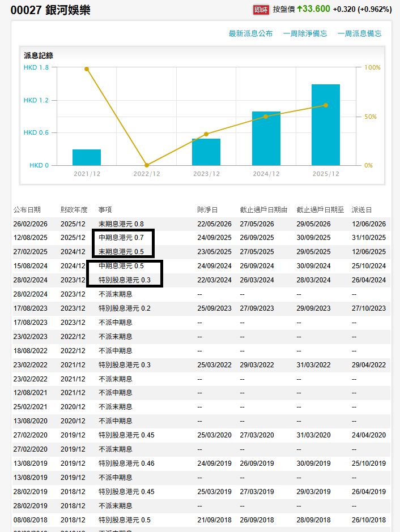The height and width of the screenshot is (532, 400).
Task: Click payout ratio point at 2023/12
Action: point(206,134)
